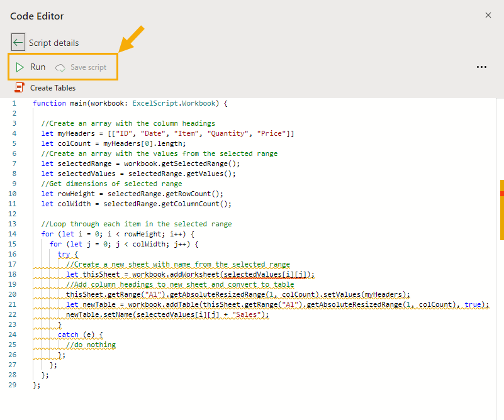Click the Run button label
504x420 pixels.
pos(38,67)
